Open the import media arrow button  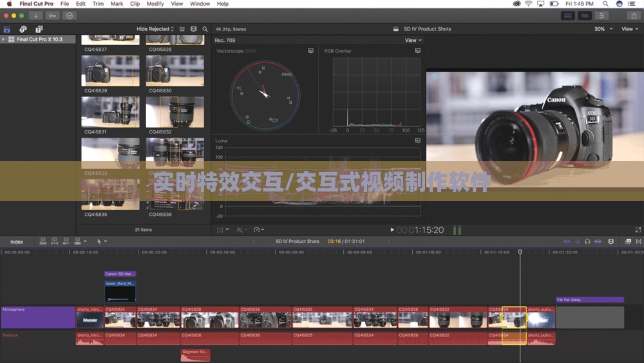(35, 15)
